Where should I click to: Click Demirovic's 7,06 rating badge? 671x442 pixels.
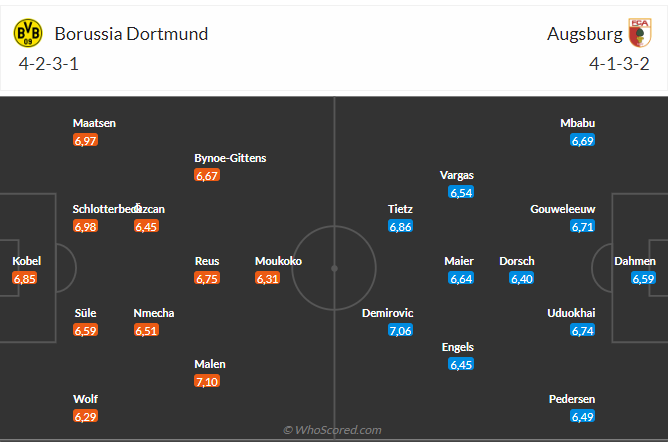[401, 330]
